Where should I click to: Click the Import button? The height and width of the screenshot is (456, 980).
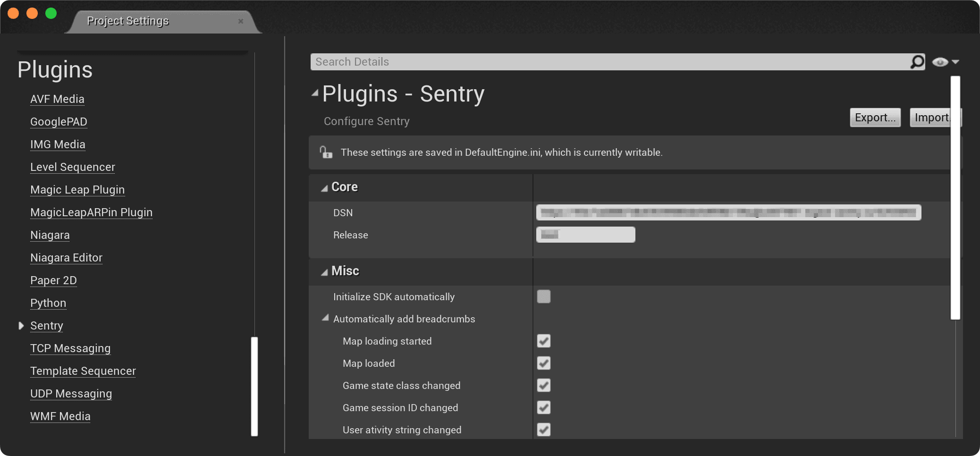point(931,118)
